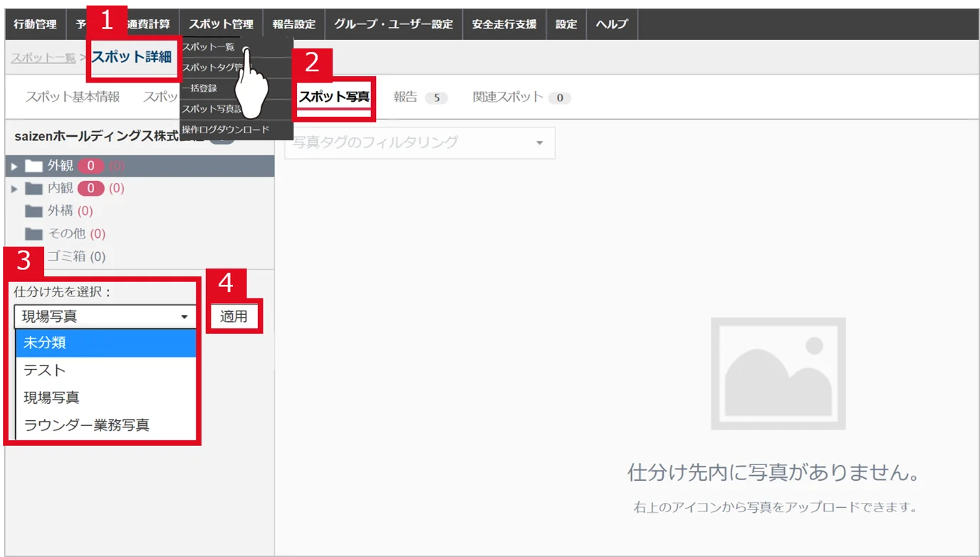Switch to the スポット写真 tab
The height and width of the screenshot is (557, 980).
(333, 97)
